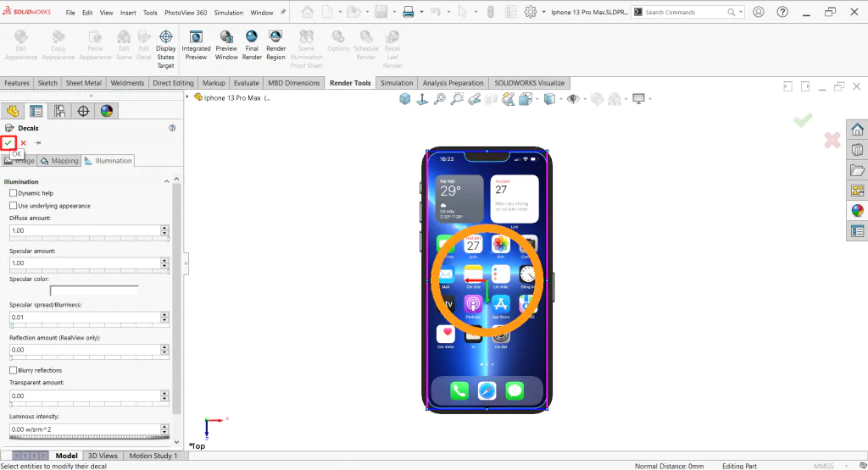The height and width of the screenshot is (470, 868).
Task: Open the ConfigurationManager tab icon
Action: (x=59, y=111)
